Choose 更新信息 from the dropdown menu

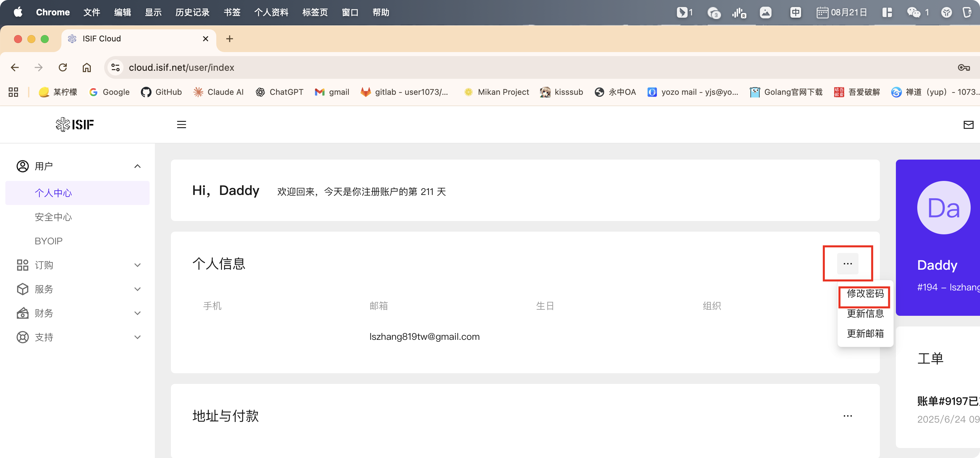[865, 313]
